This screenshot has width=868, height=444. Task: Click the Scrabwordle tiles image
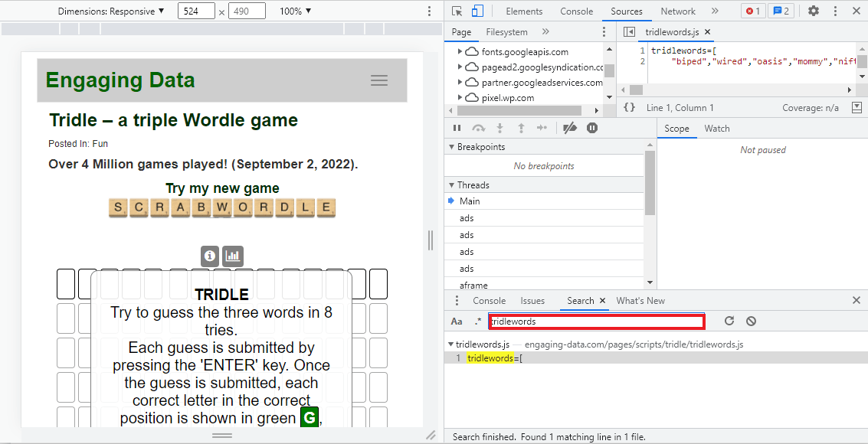click(222, 208)
